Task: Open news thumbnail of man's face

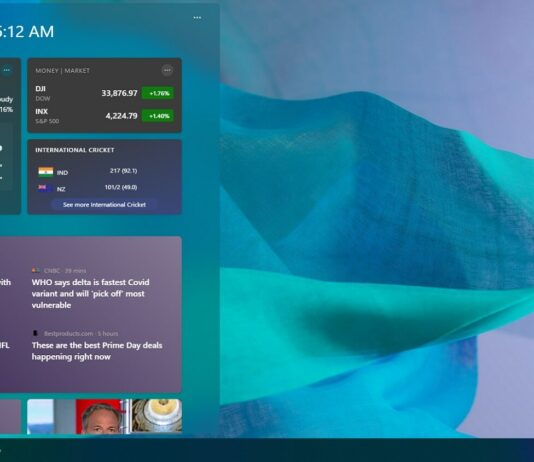Action: pyautogui.click(x=100, y=417)
